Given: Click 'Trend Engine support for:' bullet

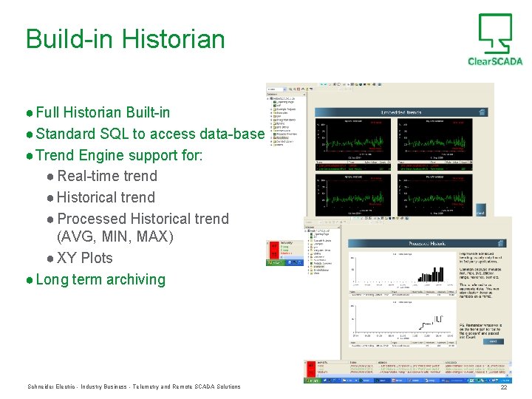Looking at the screenshot, I should (119, 155).
